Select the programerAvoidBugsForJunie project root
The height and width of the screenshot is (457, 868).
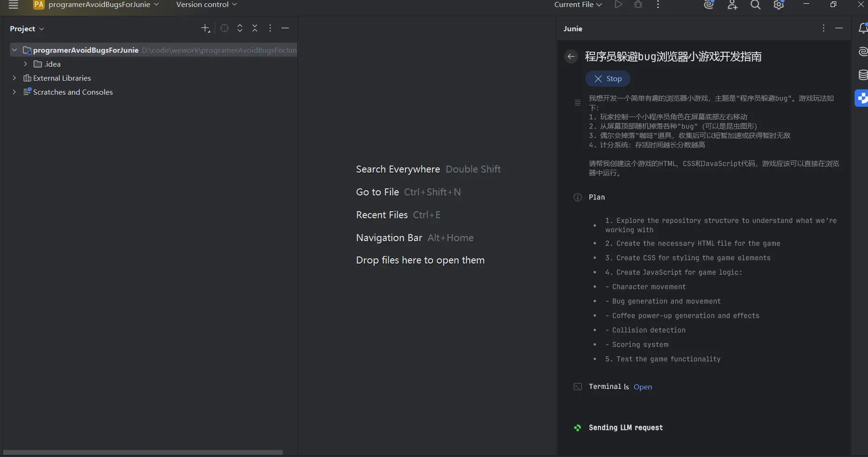(154, 50)
